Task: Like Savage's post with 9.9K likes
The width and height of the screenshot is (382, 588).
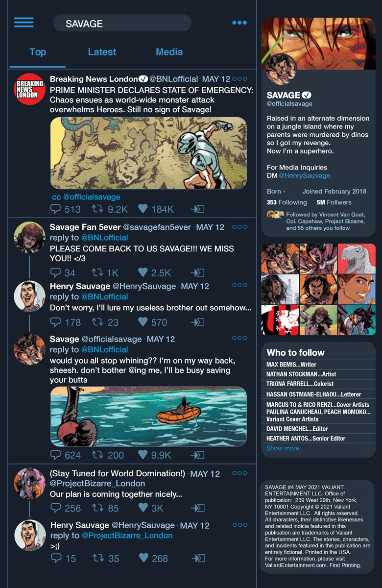Action: [143, 455]
